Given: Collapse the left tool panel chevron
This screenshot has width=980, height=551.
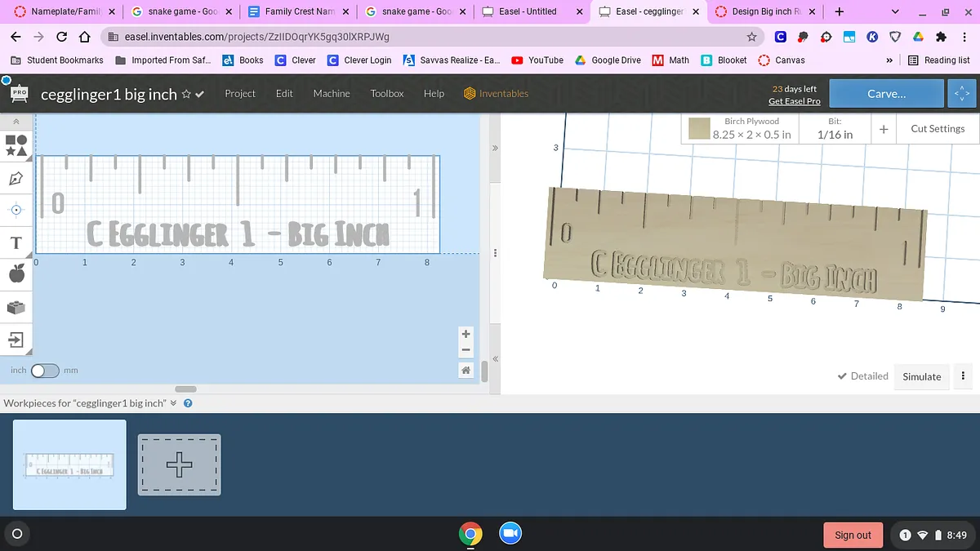Looking at the screenshot, I should (x=16, y=121).
